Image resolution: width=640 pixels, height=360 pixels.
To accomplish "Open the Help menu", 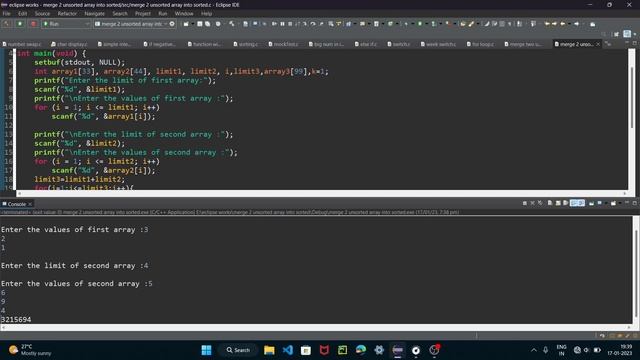I will (206, 13).
